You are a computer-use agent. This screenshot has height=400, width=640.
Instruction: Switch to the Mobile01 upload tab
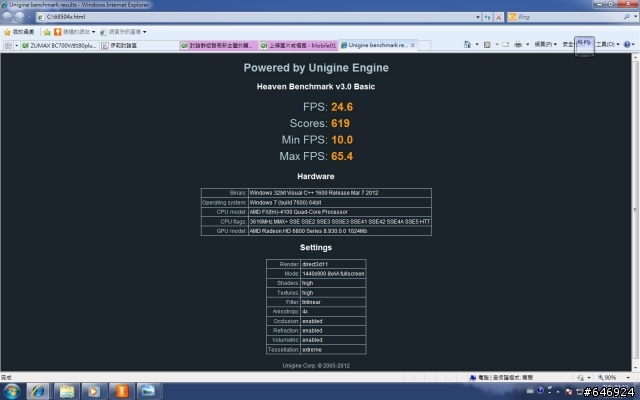tap(298, 45)
